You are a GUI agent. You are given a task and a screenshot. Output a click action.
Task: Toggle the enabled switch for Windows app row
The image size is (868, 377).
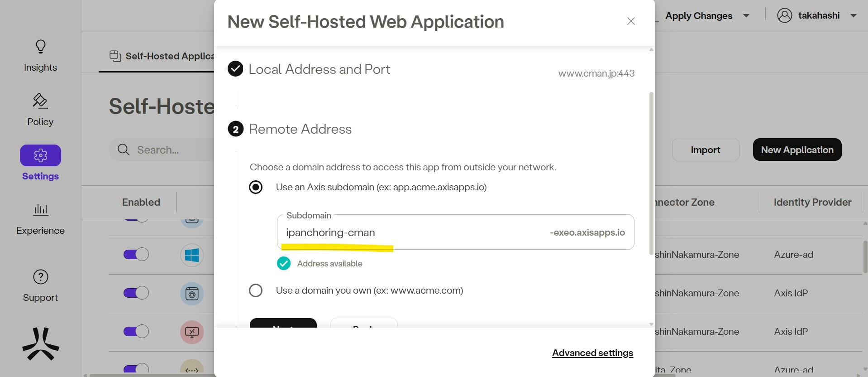pyautogui.click(x=136, y=254)
